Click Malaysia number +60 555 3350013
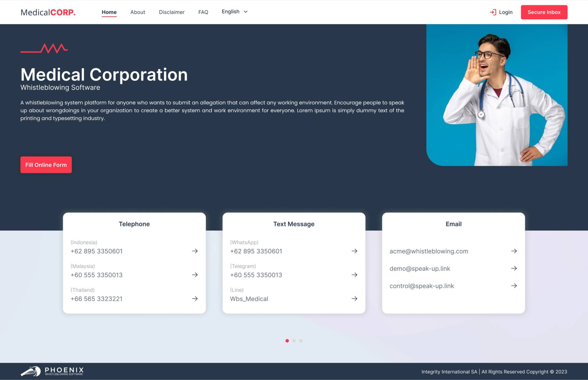588x380 pixels. (x=96, y=275)
